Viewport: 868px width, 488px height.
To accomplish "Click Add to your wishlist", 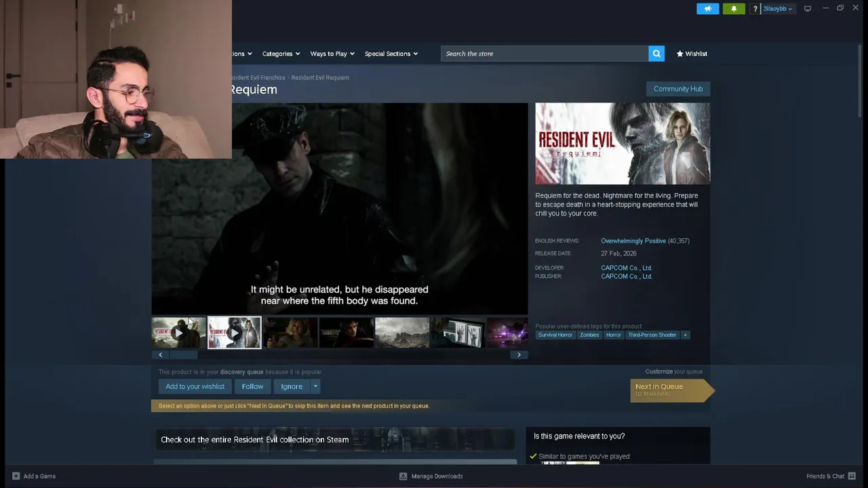I will [195, 386].
